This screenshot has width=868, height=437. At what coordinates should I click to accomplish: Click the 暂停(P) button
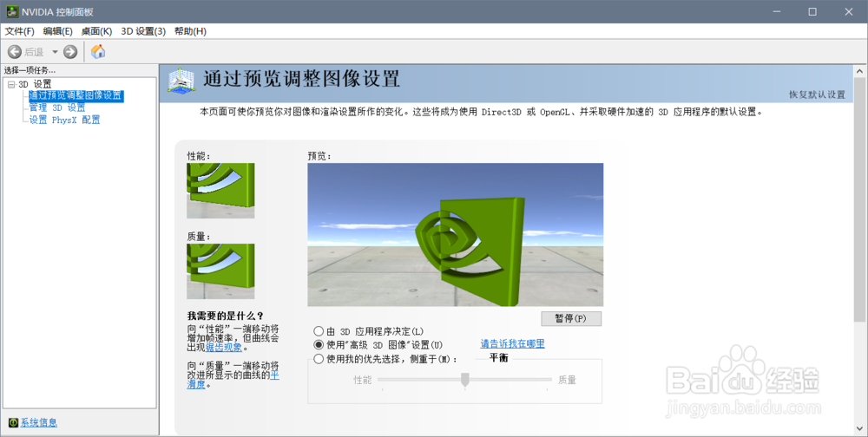click(571, 318)
